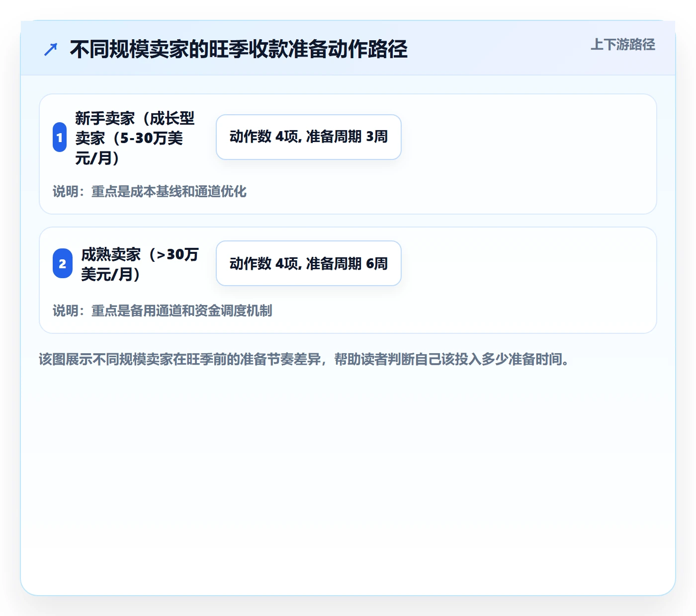Click the note 重点是成本基线和通道优化

point(150,191)
